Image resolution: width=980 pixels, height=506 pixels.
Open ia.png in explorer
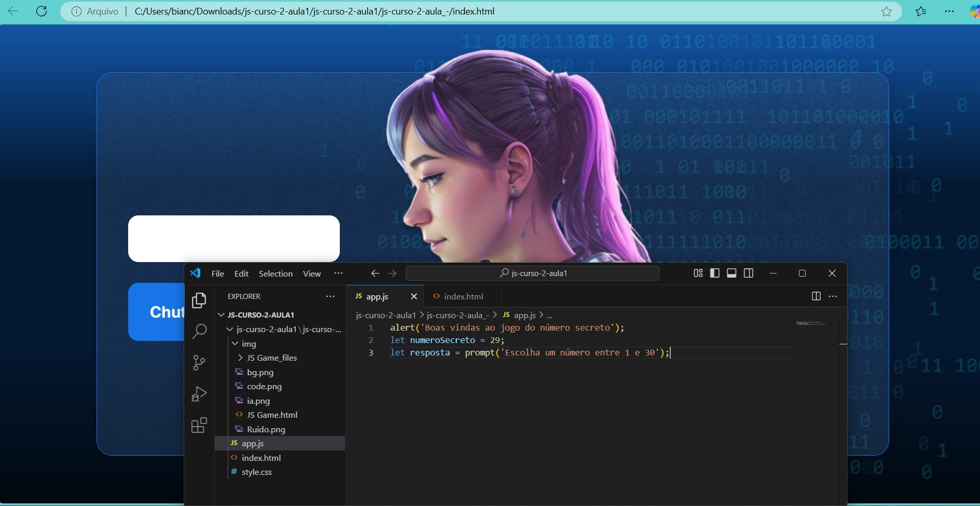point(280,401)
